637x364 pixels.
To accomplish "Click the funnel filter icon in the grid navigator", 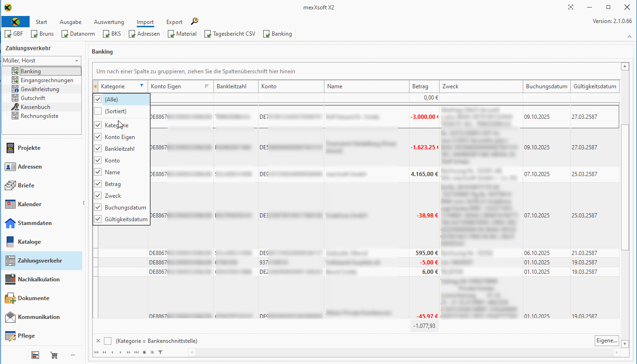I will pyautogui.click(x=160, y=352).
